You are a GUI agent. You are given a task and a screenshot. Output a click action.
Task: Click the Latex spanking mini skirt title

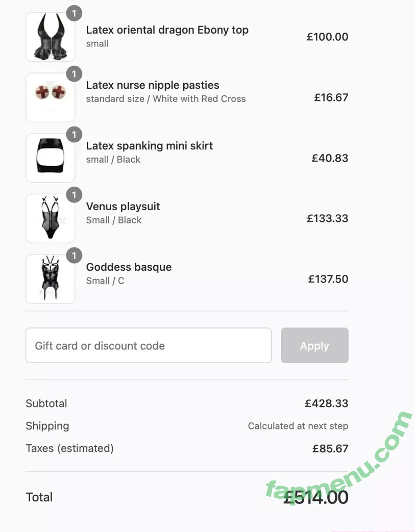coord(149,146)
